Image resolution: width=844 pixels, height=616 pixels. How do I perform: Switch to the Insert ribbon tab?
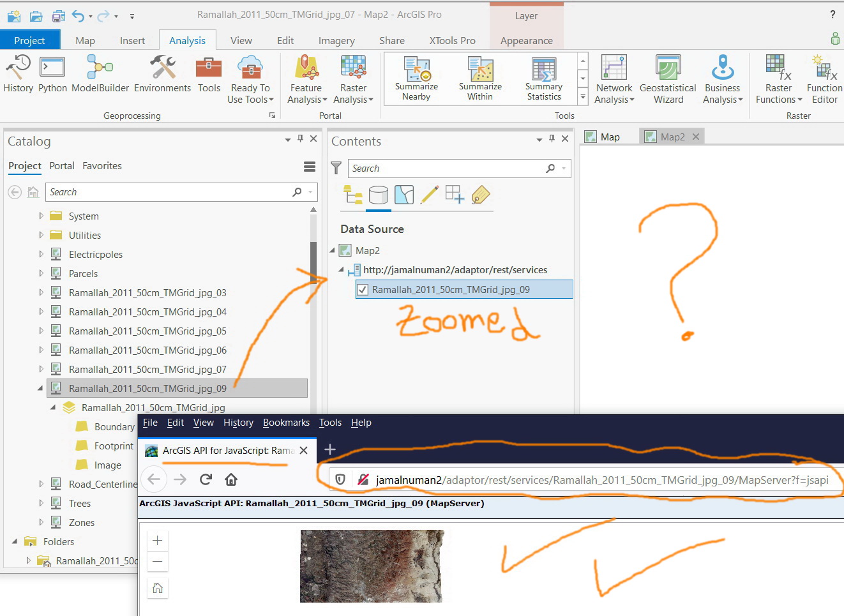pos(132,40)
